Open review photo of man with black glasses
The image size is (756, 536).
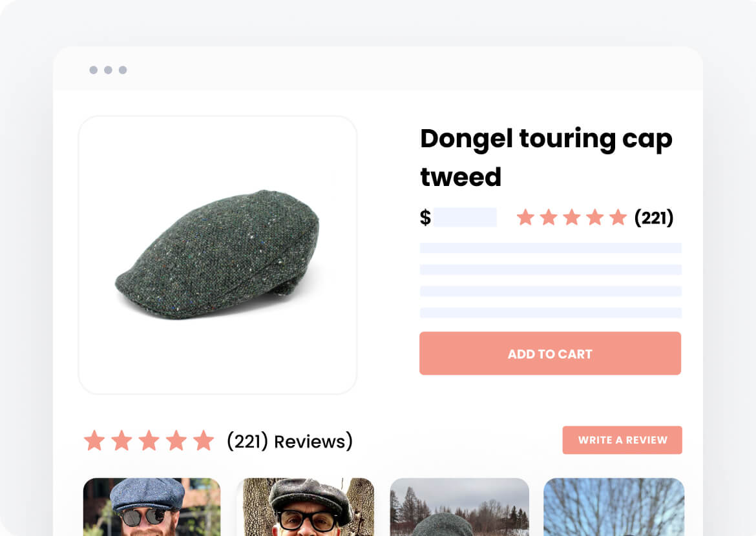(x=305, y=507)
